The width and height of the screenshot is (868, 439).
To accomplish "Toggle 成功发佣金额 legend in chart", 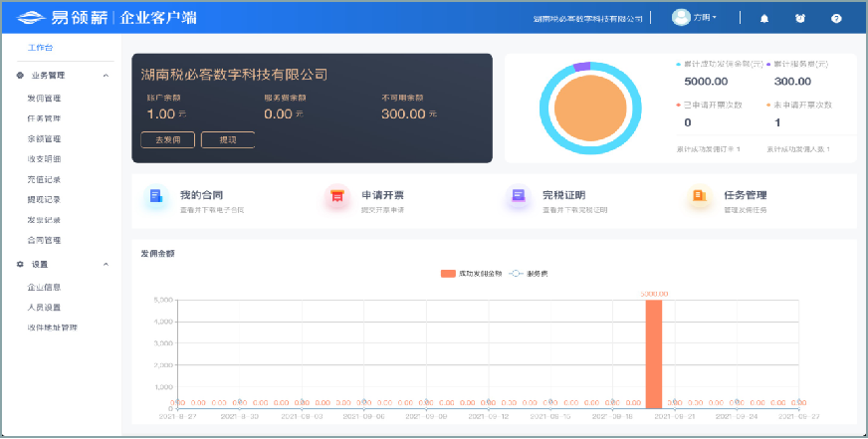I will (471, 274).
